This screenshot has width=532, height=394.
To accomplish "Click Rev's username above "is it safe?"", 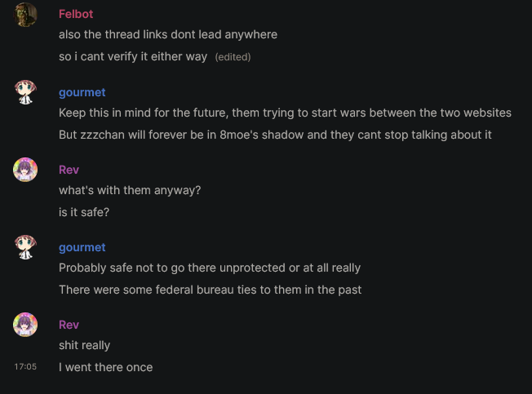I will coord(69,170).
